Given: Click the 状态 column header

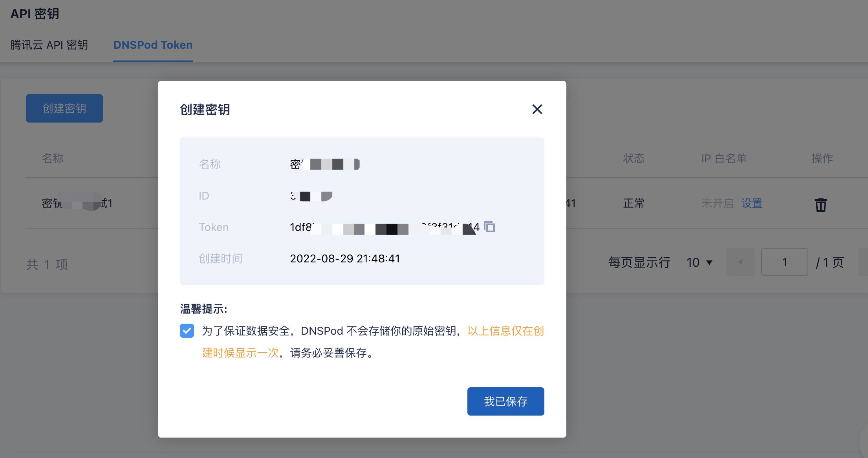Looking at the screenshot, I should click(x=634, y=158).
